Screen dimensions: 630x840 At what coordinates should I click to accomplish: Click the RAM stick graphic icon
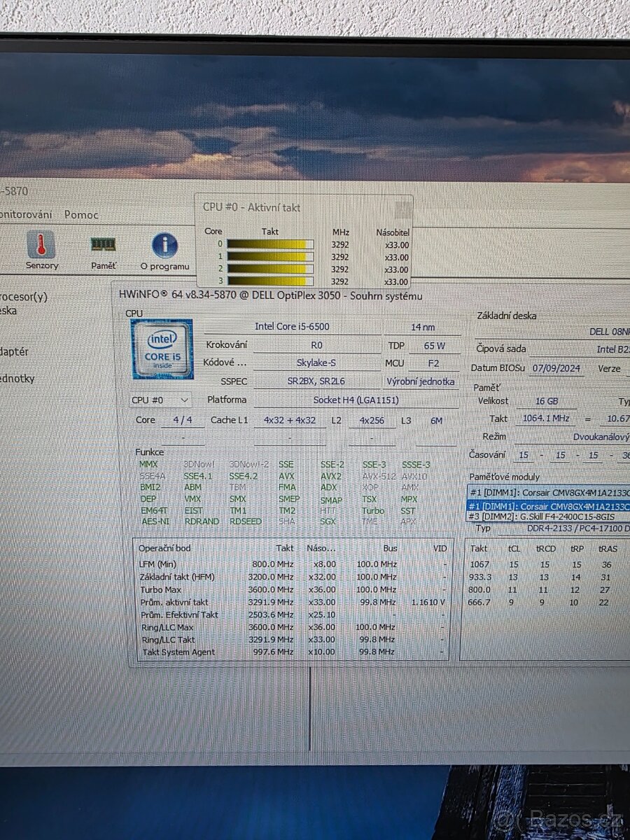click(103, 244)
